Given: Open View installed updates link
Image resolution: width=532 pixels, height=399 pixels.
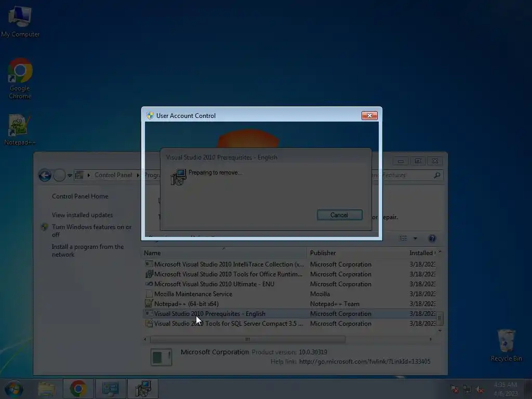Looking at the screenshot, I should coord(82,215).
